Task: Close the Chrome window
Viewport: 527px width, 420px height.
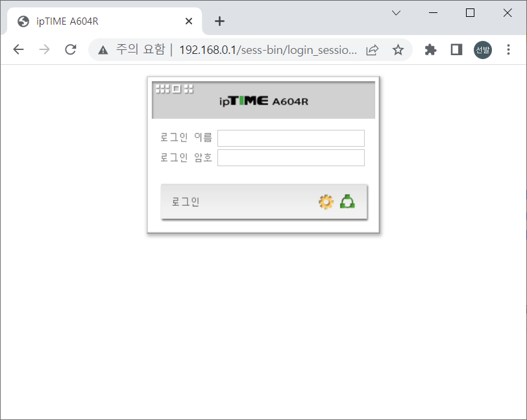Action: click(508, 13)
